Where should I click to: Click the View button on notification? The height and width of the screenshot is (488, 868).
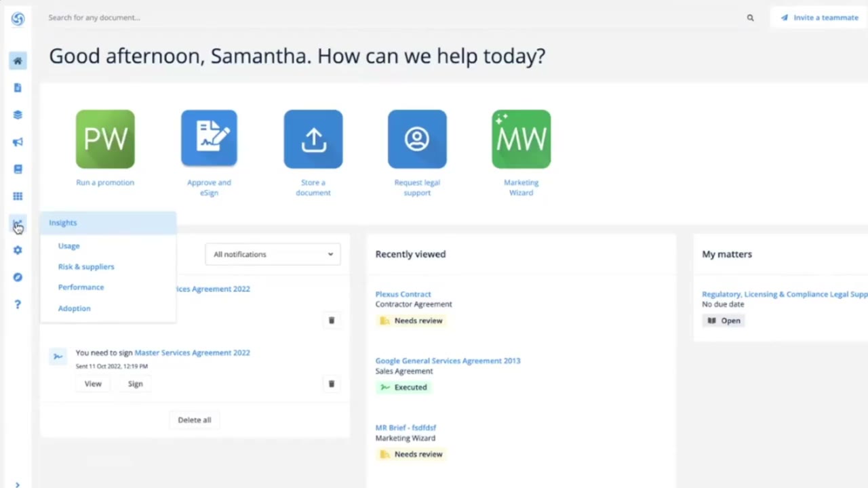(x=93, y=384)
